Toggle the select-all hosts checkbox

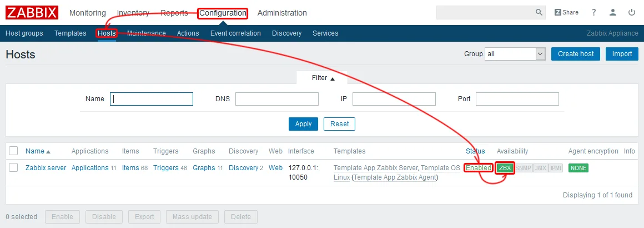point(13,151)
